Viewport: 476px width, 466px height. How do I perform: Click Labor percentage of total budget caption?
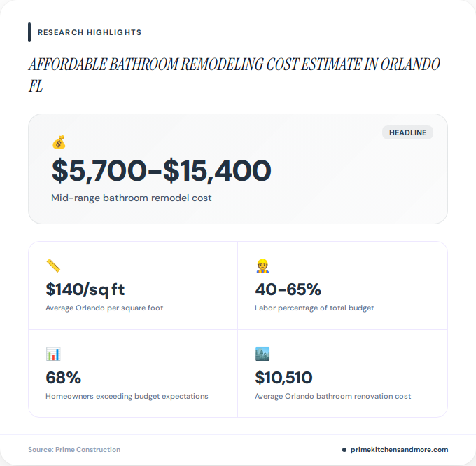click(314, 308)
